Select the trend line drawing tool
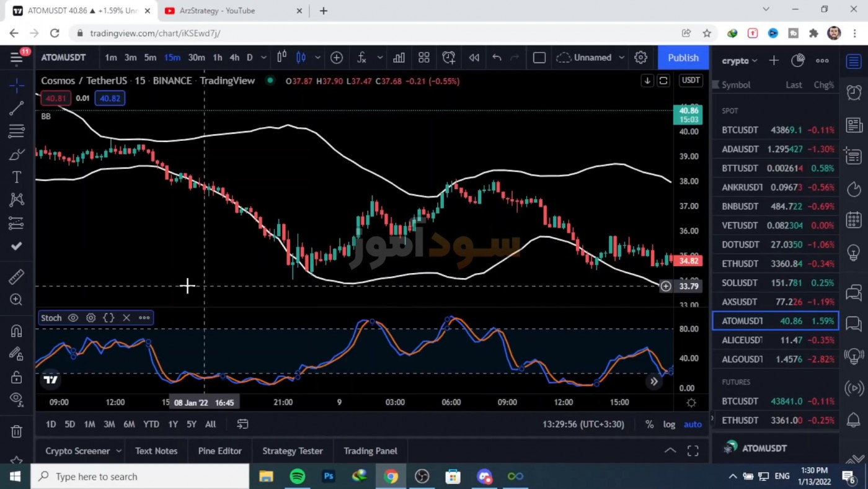 [x=17, y=108]
